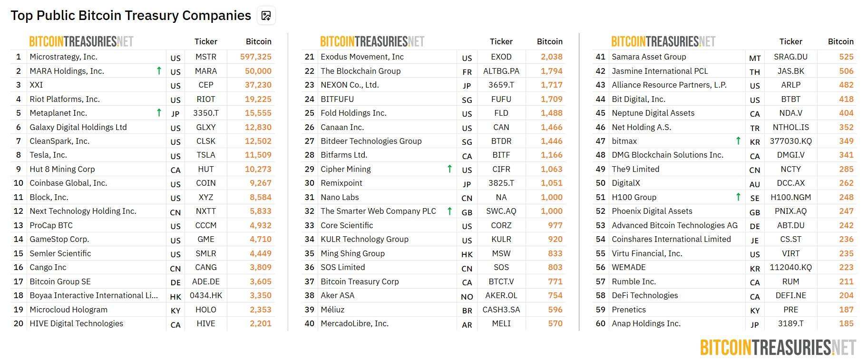Click the green up arrow beside bitmax
Image resolution: width=868 pixels, height=361 pixels.
(x=738, y=141)
